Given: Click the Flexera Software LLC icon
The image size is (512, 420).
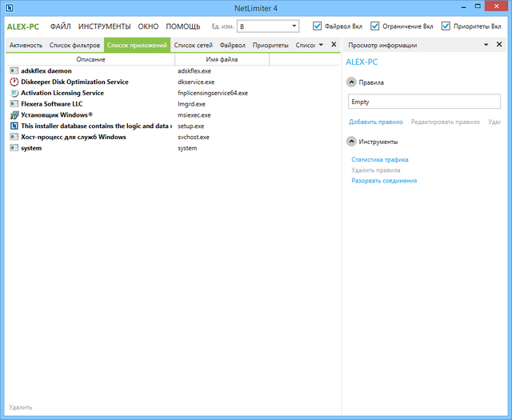Looking at the screenshot, I should (14, 104).
